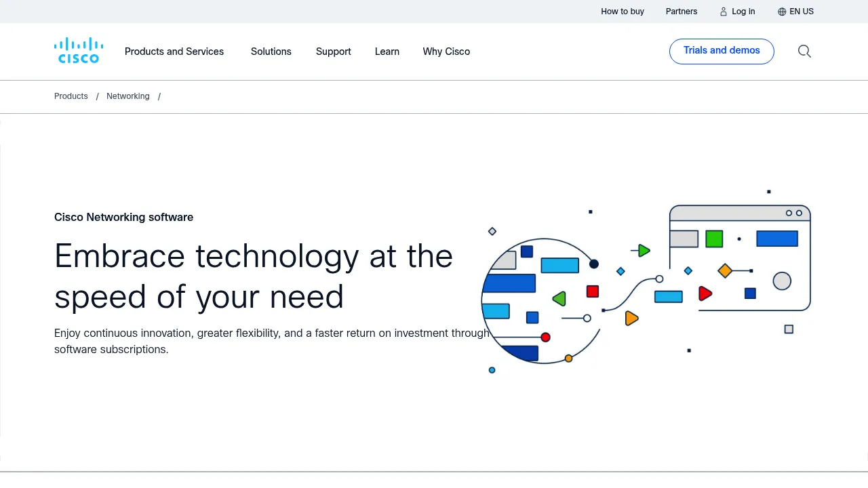Click the software subscriptions description text
The image size is (868, 488).
click(272, 342)
